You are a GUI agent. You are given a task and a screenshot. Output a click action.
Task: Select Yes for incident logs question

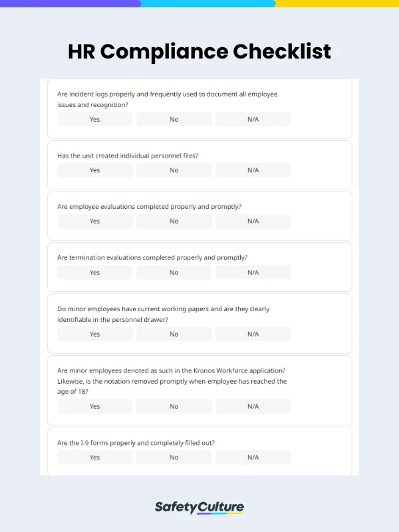(x=94, y=119)
